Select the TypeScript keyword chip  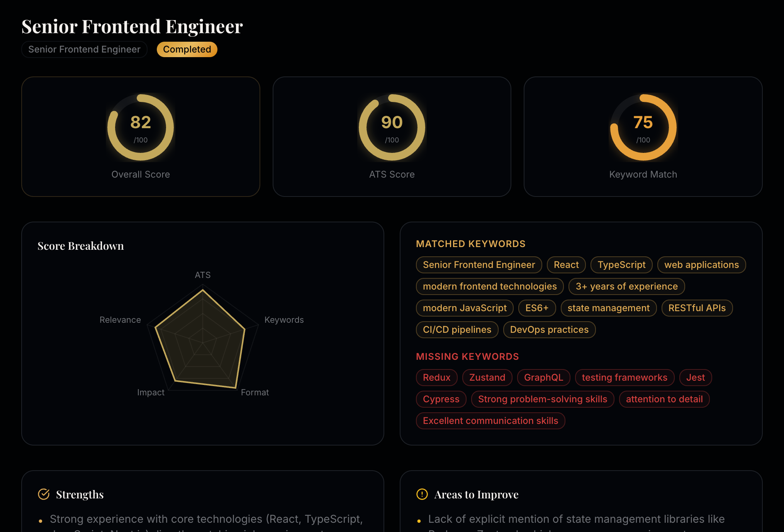tap(621, 265)
